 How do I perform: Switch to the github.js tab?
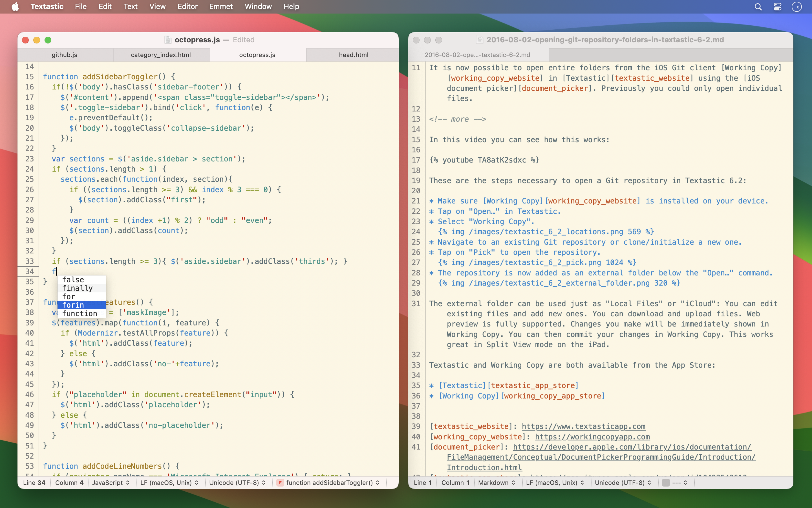coord(65,55)
